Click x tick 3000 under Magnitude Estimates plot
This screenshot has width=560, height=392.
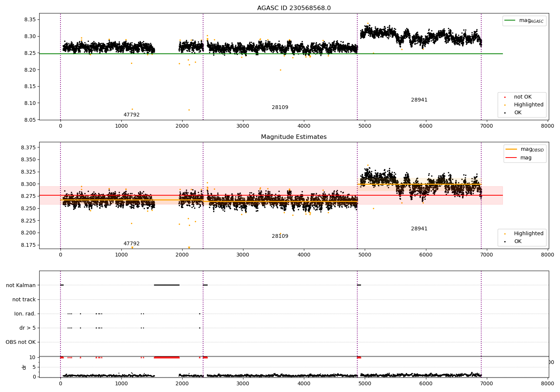coord(243,255)
